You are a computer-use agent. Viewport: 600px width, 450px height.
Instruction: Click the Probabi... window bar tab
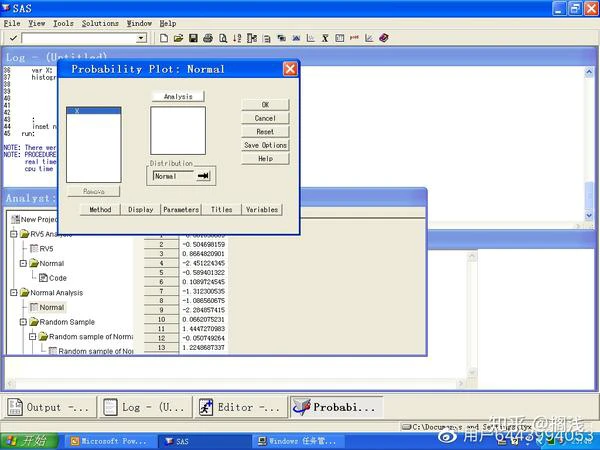(x=336, y=407)
